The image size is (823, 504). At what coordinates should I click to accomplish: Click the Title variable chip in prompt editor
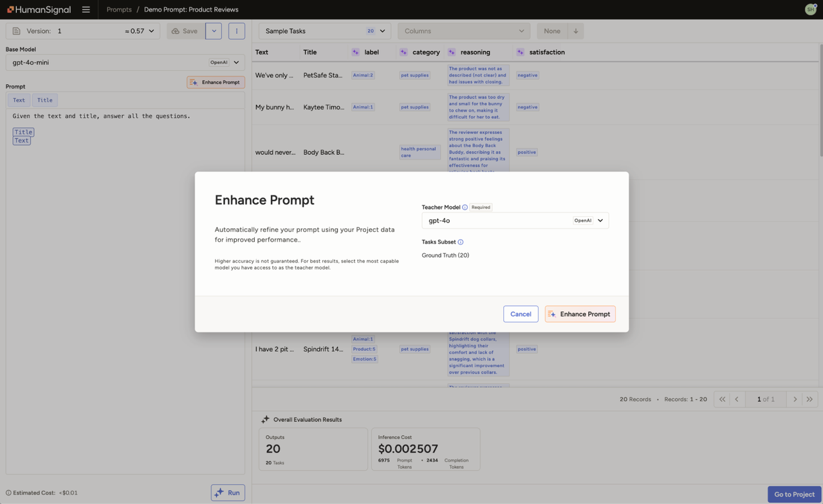click(23, 131)
